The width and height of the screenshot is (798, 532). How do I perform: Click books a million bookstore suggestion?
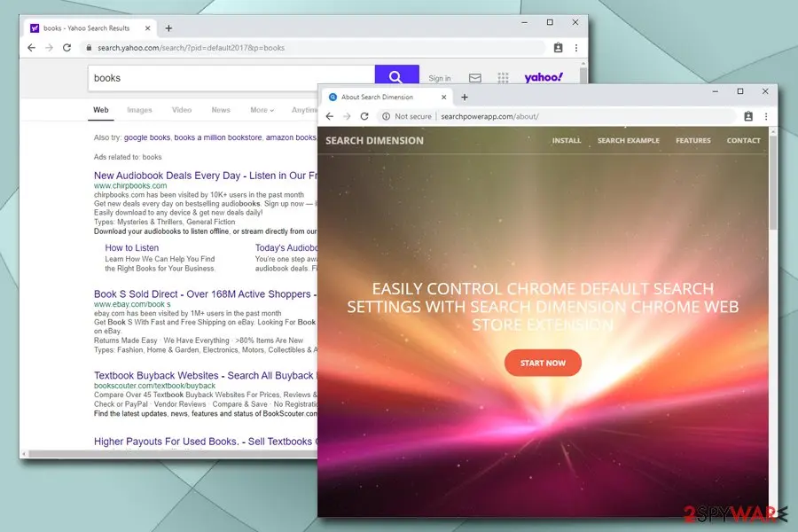point(218,137)
